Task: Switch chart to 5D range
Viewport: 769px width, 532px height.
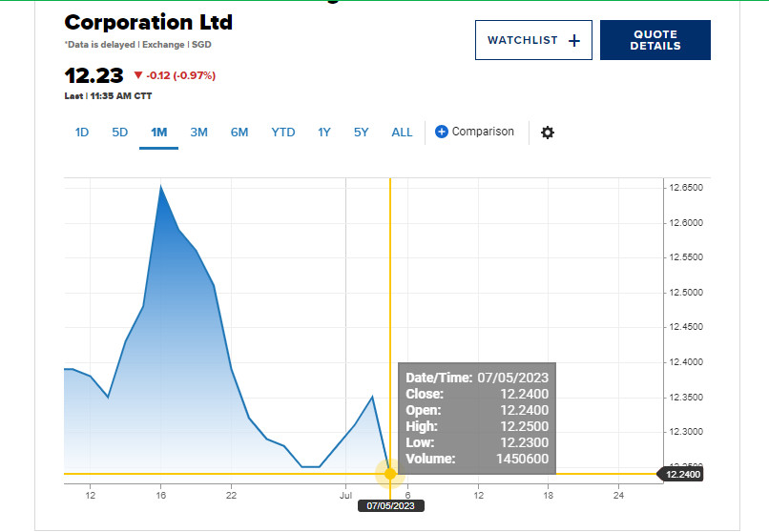Action: click(x=120, y=133)
